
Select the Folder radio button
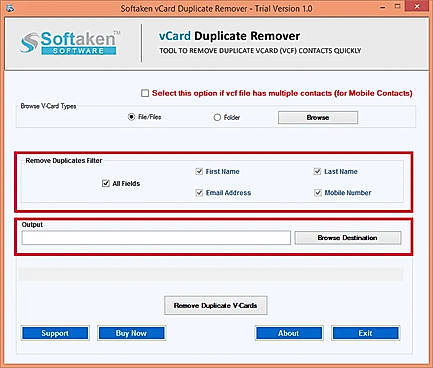click(x=217, y=117)
